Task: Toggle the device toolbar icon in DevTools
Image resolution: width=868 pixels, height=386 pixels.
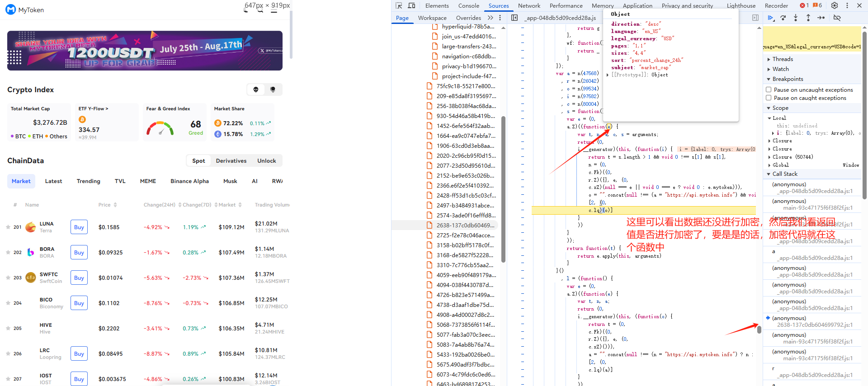Action: point(411,5)
